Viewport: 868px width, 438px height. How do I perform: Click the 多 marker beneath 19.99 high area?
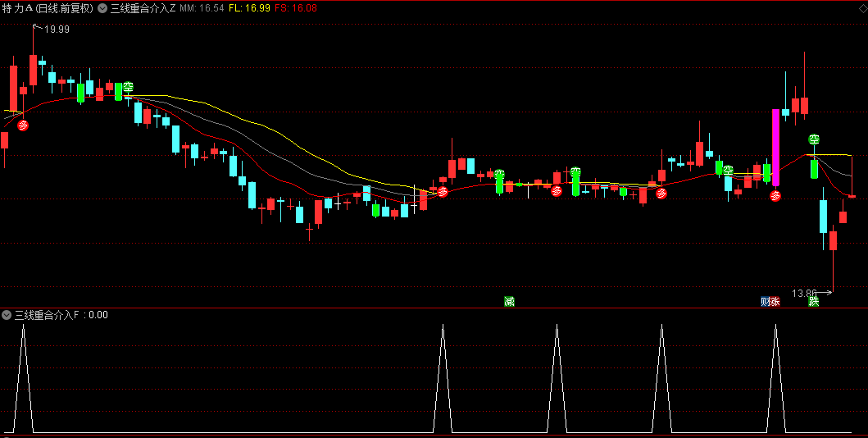point(23,125)
